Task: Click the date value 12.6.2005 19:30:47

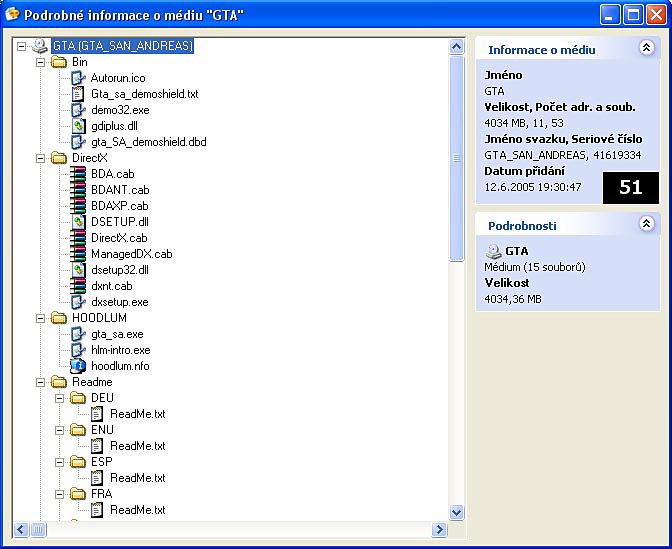Action: click(533, 187)
